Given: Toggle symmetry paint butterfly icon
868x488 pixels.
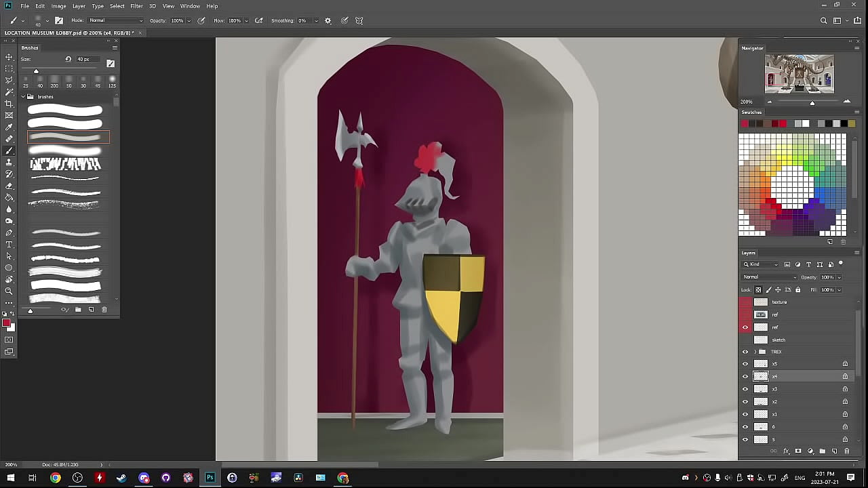Looking at the screenshot, I should click(x=359, y=20).
